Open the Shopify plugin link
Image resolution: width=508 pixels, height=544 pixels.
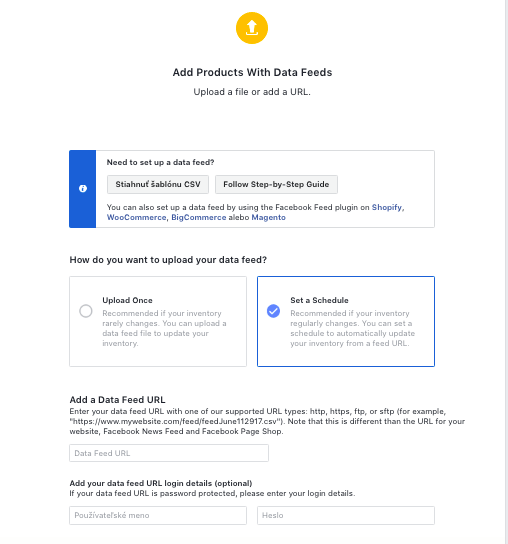click(x=387, y=207)
